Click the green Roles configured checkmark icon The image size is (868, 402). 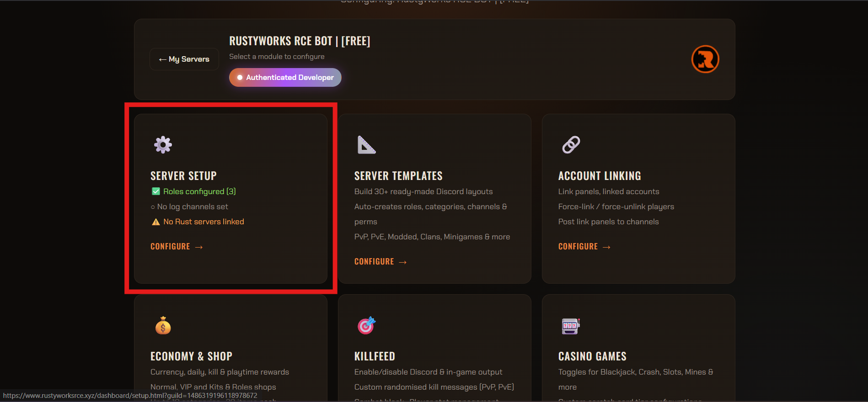[156, 191]
